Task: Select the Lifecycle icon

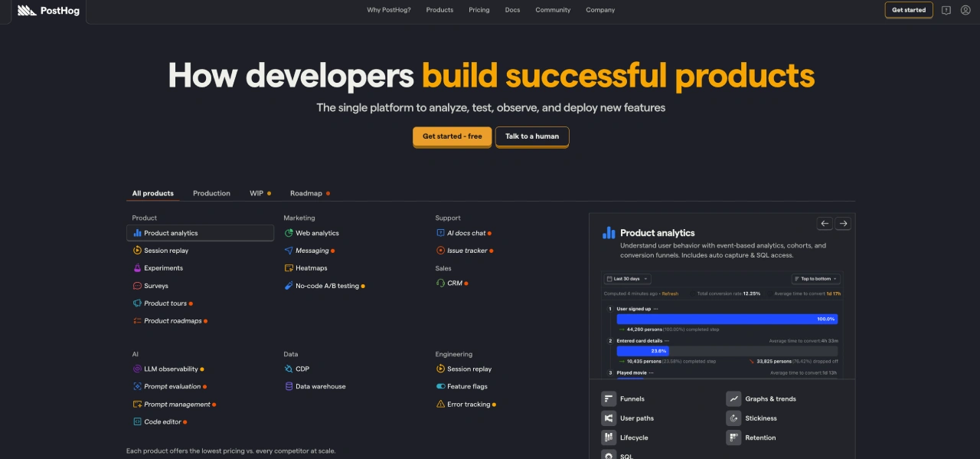Action: point(609,438)
